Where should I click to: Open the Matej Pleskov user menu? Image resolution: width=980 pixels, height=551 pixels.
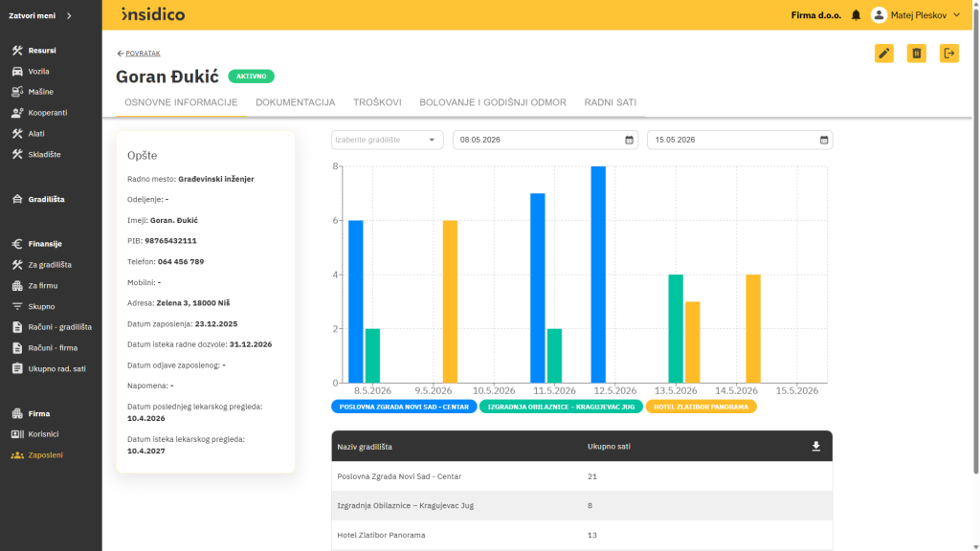916,15
